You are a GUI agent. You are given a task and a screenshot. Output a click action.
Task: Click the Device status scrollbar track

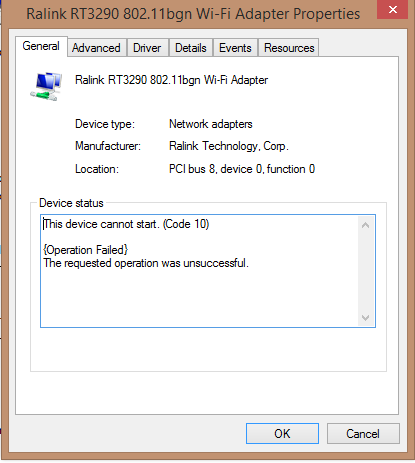pyautogui.click(x=365, y=271)
